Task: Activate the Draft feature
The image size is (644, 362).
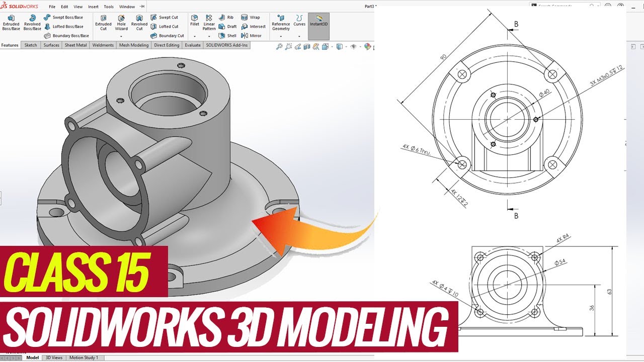Action: click(x=227, y=27)
